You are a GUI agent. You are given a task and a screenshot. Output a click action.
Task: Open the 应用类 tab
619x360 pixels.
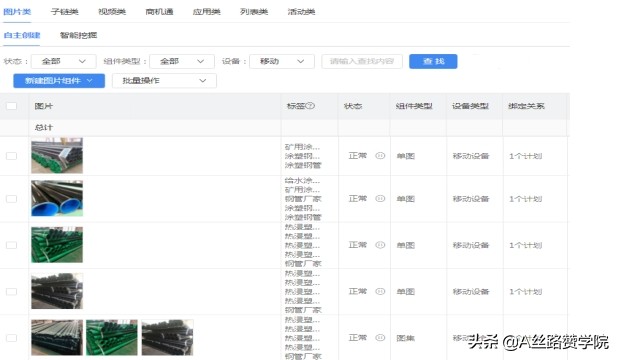point(206,12)
